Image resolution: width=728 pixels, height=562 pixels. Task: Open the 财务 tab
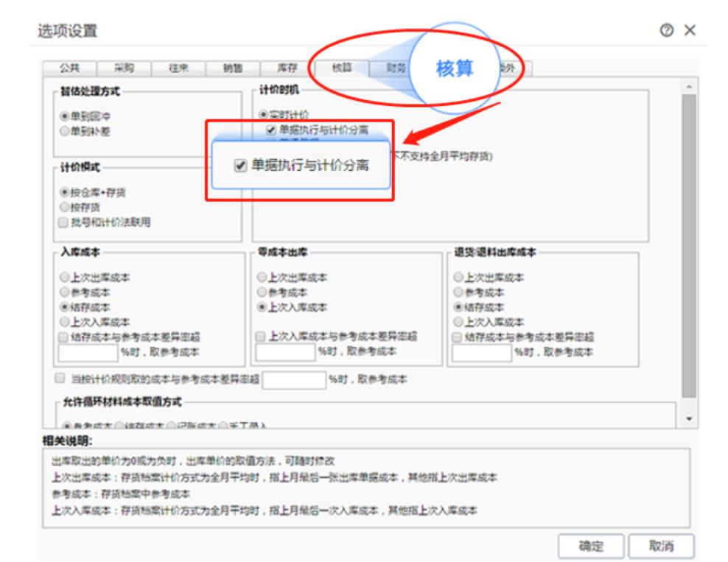pyautogui.click(x=396, y=68)
